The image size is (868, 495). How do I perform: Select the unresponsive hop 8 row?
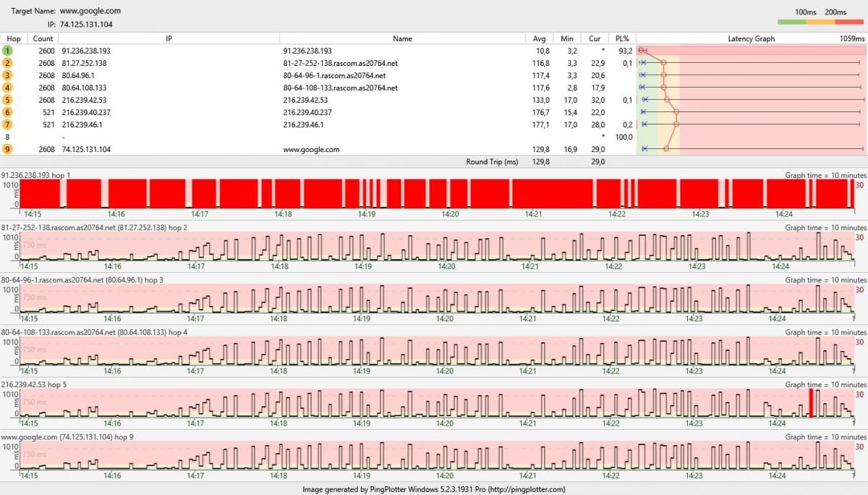coord(289,137)
